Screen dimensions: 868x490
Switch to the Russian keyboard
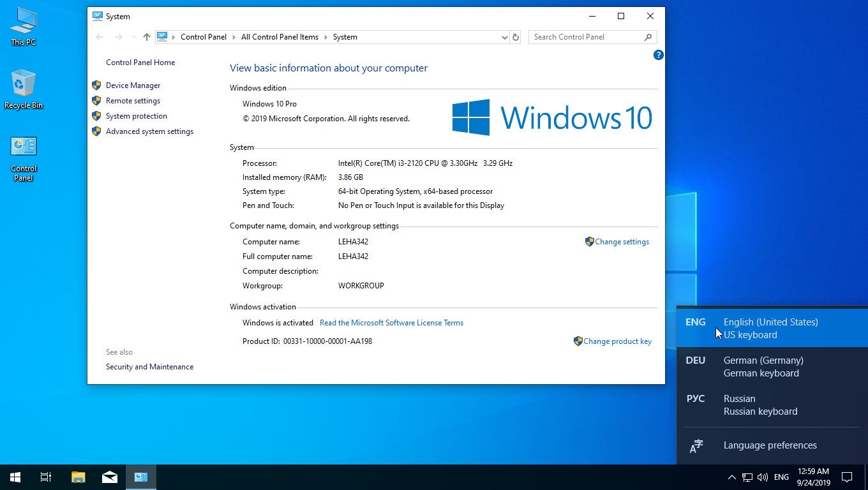772,405
